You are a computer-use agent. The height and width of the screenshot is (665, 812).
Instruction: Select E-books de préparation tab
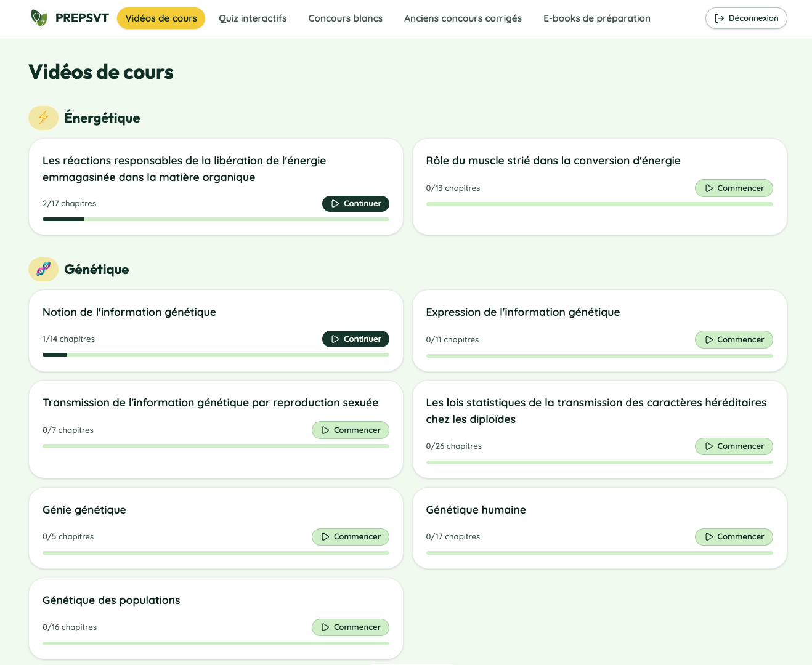point(596,18)
